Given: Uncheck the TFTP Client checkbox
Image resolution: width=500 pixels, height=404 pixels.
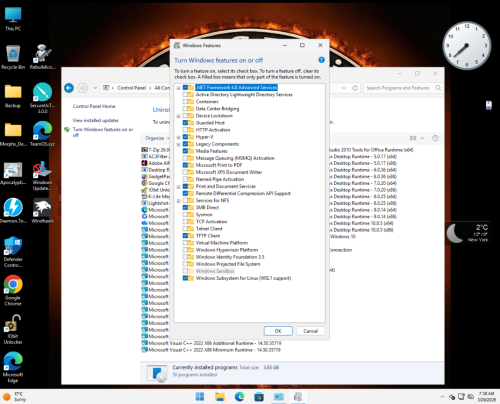Looking at the screenshot, I should click(x=185, y=236).
